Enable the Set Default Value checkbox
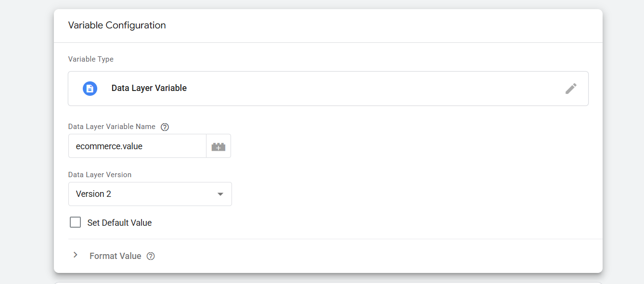The height and width of the screenshot is (284, 644). [x=75, y=222]
